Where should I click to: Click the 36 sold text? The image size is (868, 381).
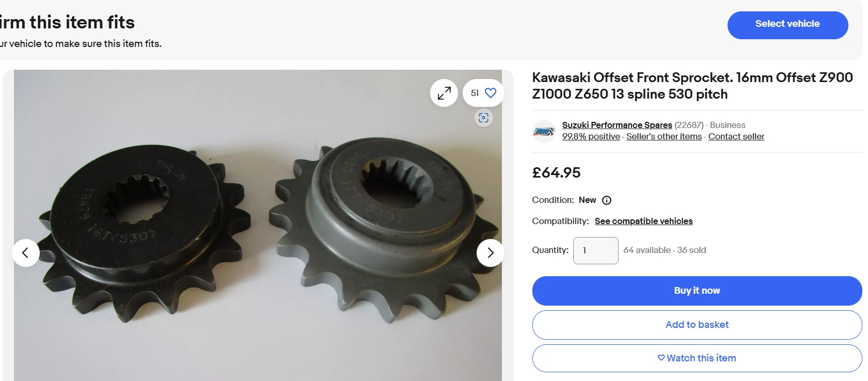click(691, 250)
